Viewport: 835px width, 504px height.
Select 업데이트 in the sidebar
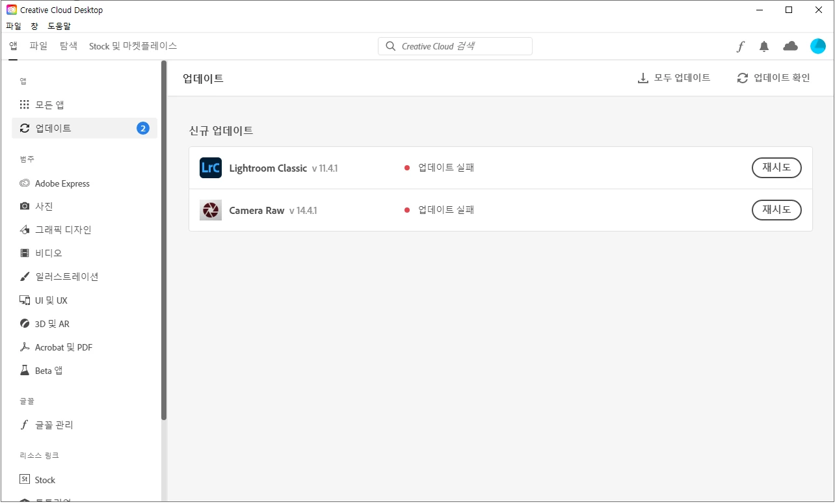85,128
